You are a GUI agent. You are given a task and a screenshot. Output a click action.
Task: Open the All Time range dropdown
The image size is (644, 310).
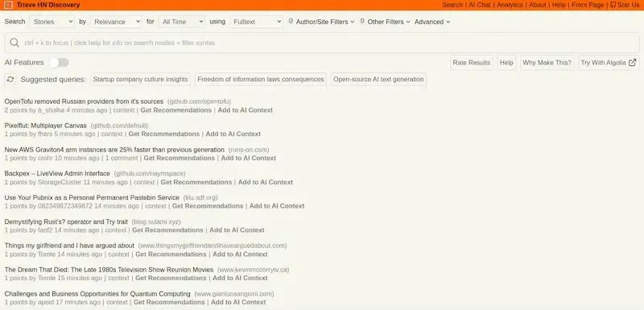182,22
